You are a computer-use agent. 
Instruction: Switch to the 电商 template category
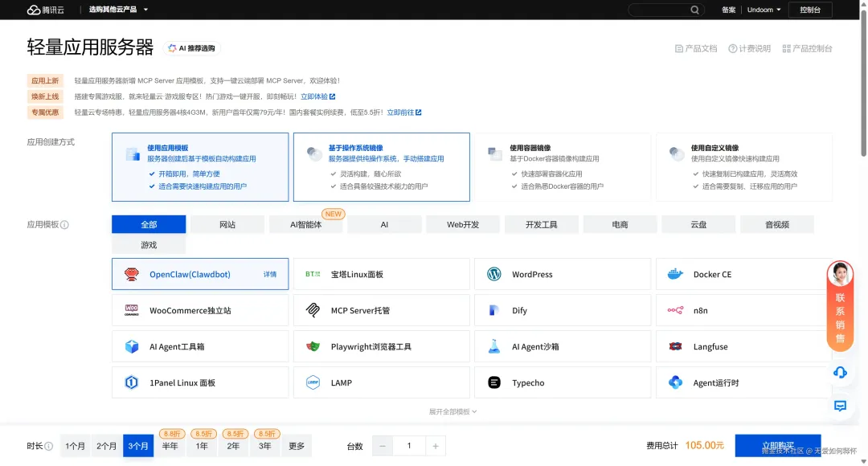(x=619, y=224)
